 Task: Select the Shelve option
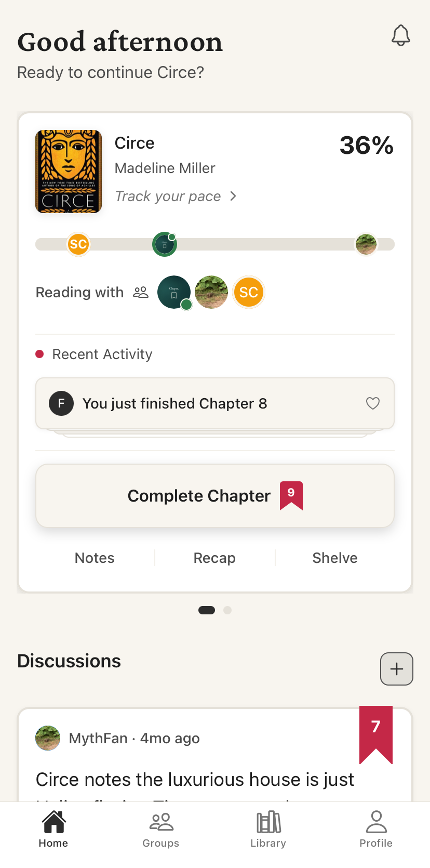coord(335,558)
